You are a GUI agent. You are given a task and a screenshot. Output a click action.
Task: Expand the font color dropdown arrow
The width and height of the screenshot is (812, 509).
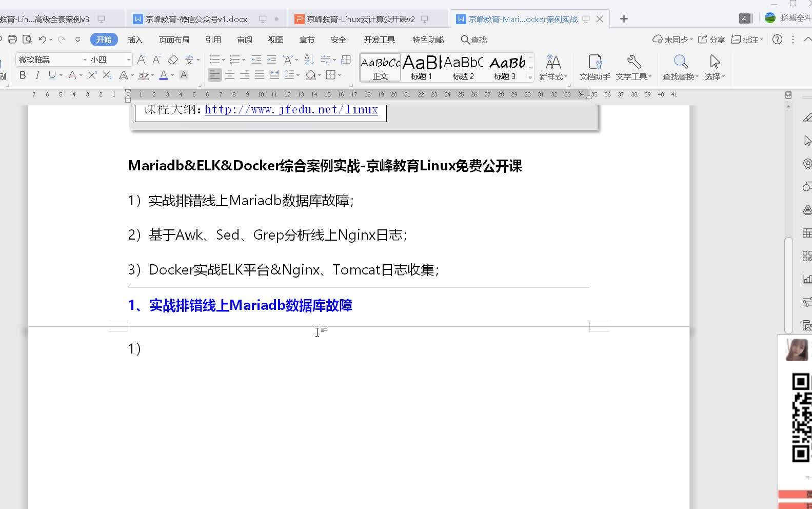point(172,76)
